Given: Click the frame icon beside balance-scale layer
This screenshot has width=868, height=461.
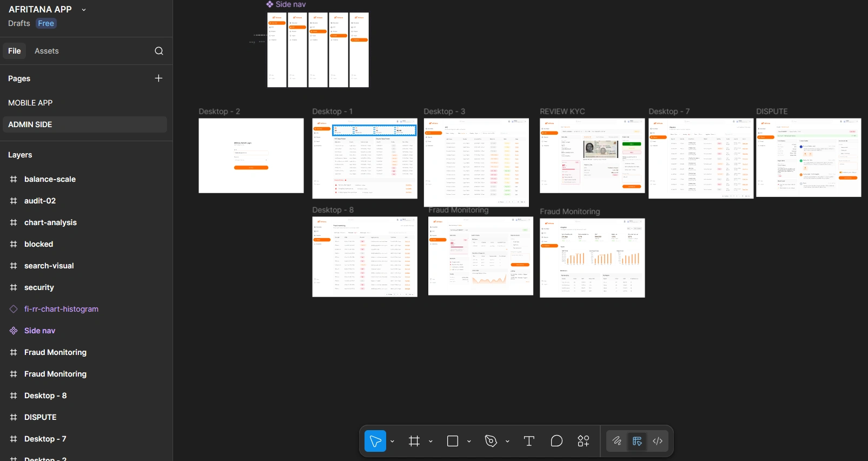Looking at the screenshot, I should tap(14, 179).
